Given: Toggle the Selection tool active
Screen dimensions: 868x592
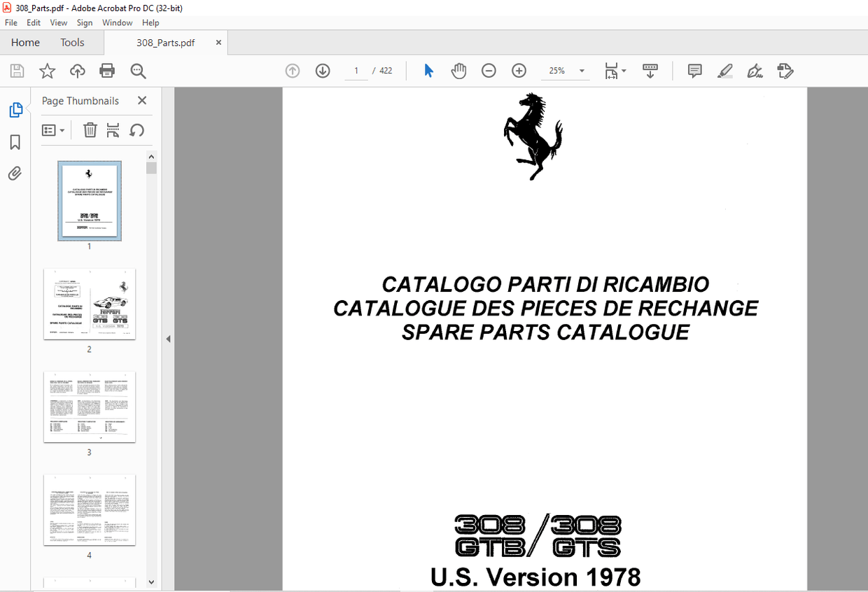Looking at the screenshot, I should point(428,70).
